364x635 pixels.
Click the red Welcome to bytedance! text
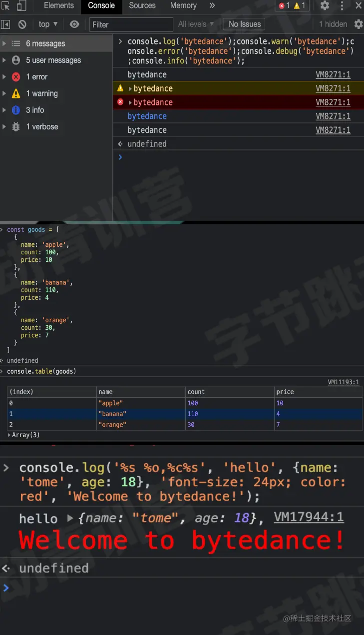pyautogui.click(x=182, y=541)
